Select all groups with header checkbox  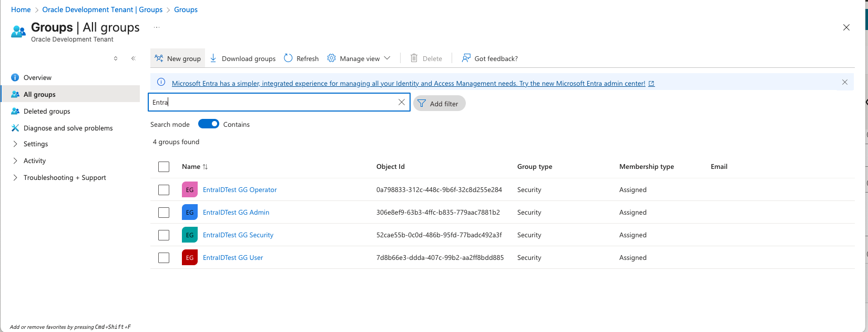tap(164, 167)
